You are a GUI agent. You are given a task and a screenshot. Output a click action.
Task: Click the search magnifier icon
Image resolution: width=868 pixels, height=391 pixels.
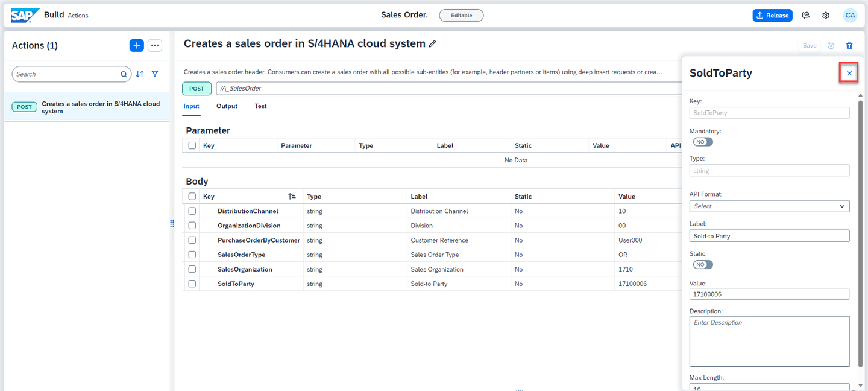(124, 74)
